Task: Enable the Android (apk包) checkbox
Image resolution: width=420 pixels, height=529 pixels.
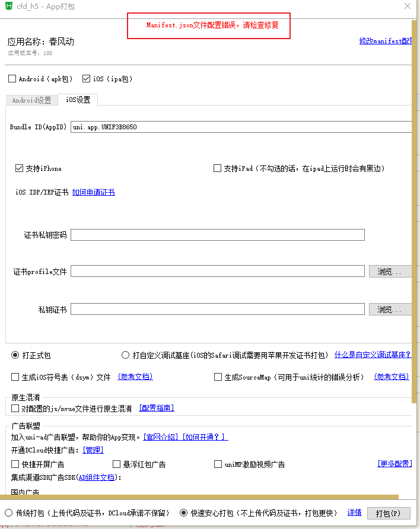Action: [x=12, y=79]
